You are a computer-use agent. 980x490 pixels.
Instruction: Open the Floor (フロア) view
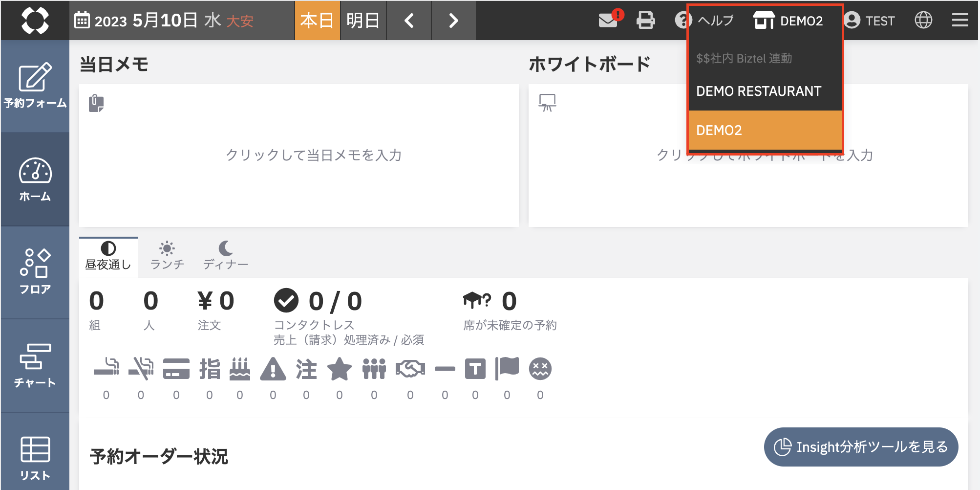click(x=35, y=272)
